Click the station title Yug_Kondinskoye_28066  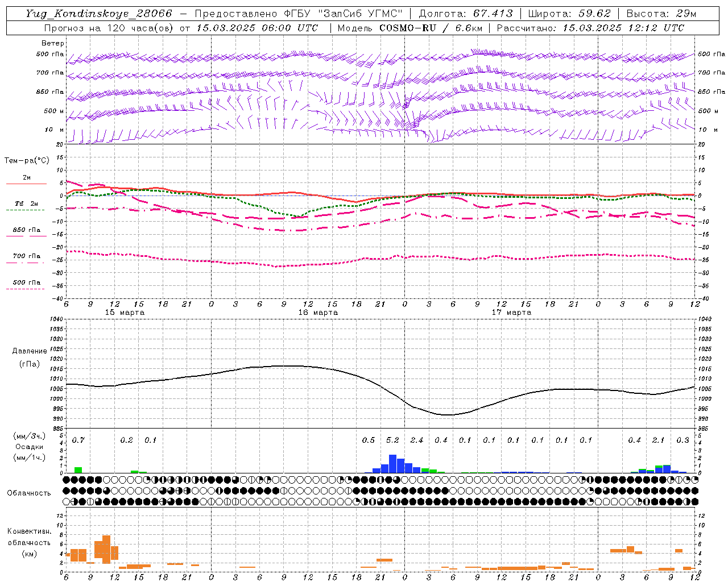click(99, 14)
